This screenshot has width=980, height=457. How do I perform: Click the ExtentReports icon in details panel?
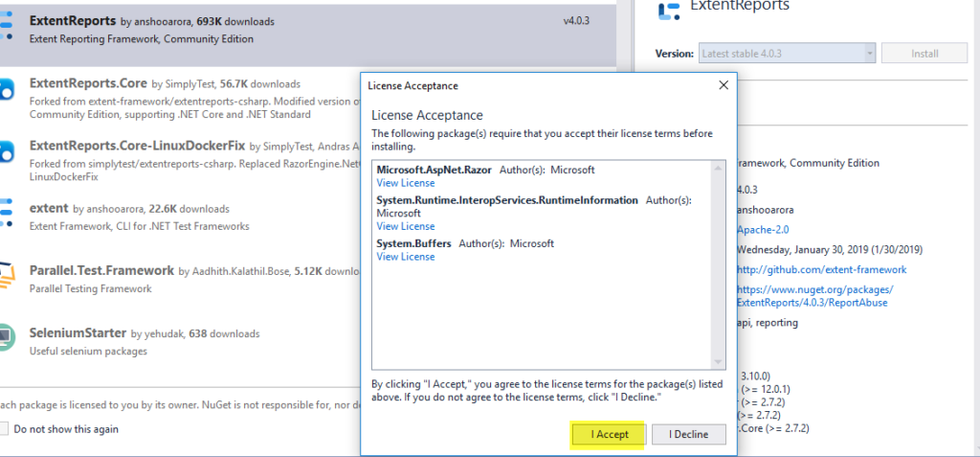669,9
